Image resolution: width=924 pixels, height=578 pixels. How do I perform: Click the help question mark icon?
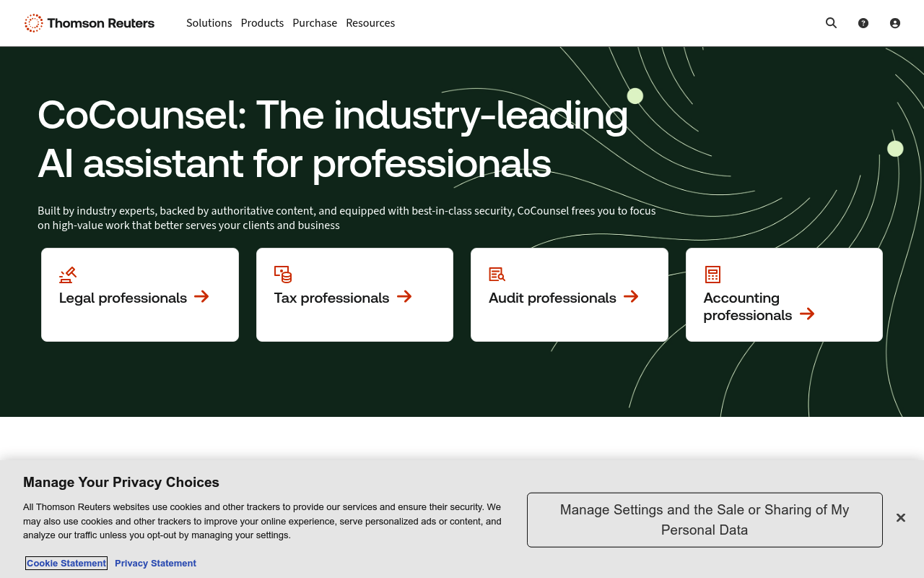coord(863,23)
